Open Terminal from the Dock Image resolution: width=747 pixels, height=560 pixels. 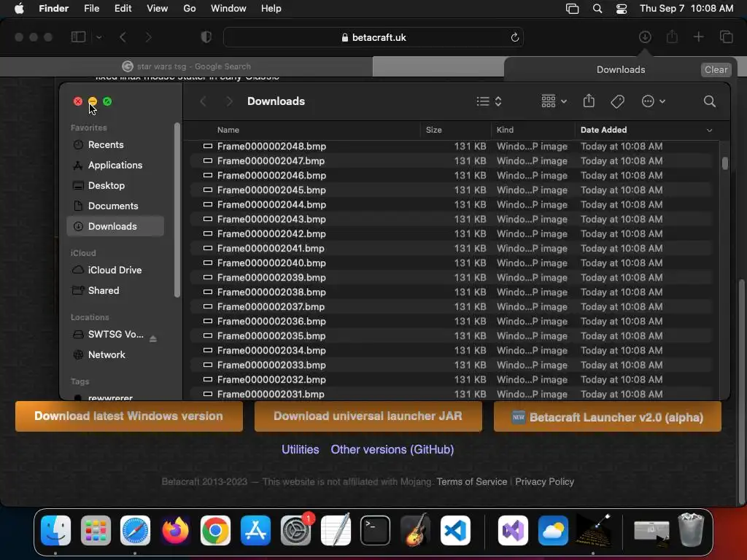375,530
